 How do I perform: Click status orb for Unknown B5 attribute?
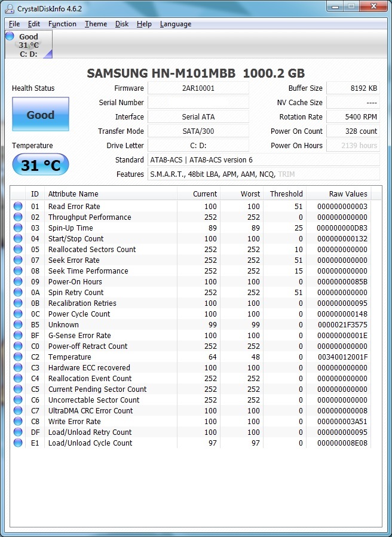pos(18,324)
